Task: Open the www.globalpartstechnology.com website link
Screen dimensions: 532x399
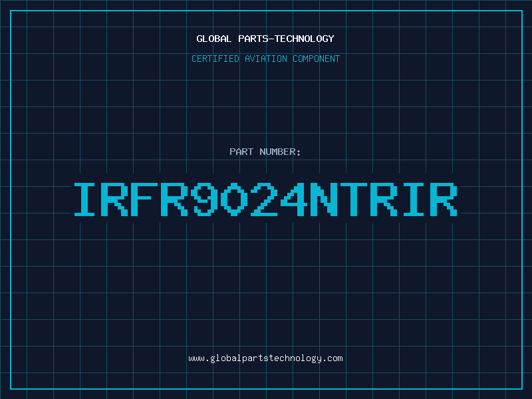Action: pos(265,358)
